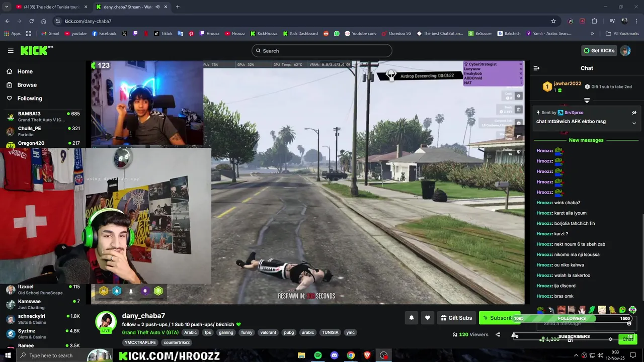Expand the pinned message chevron

coord(634,123)
